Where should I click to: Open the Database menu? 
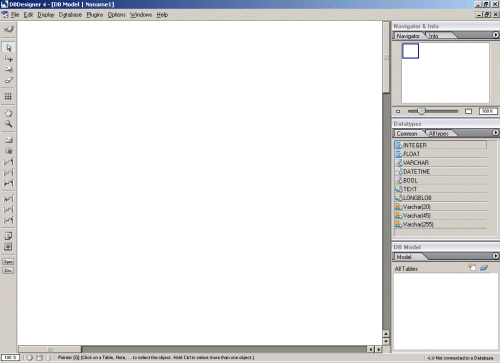70,15
